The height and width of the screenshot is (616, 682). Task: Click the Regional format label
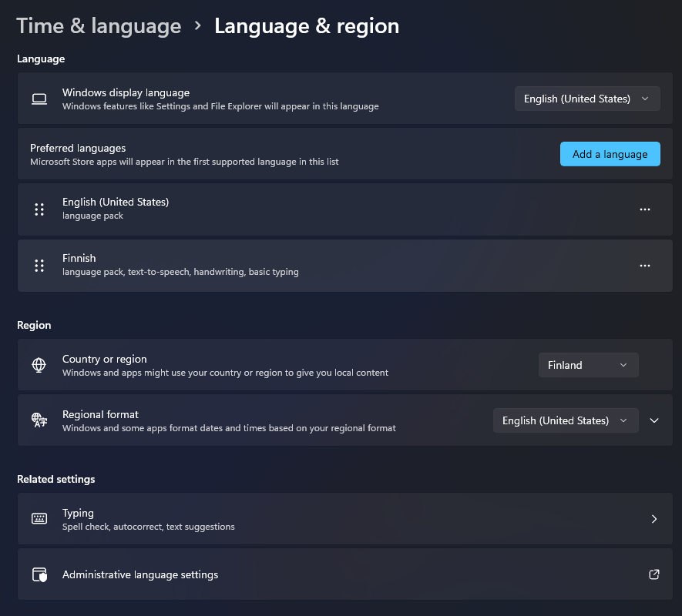click(100, 414)
